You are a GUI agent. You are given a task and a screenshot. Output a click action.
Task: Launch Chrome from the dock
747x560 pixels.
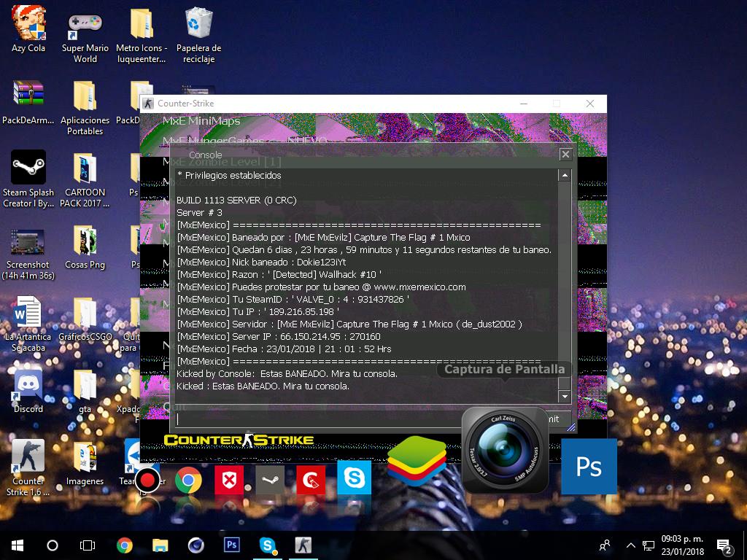coord(188,480)
